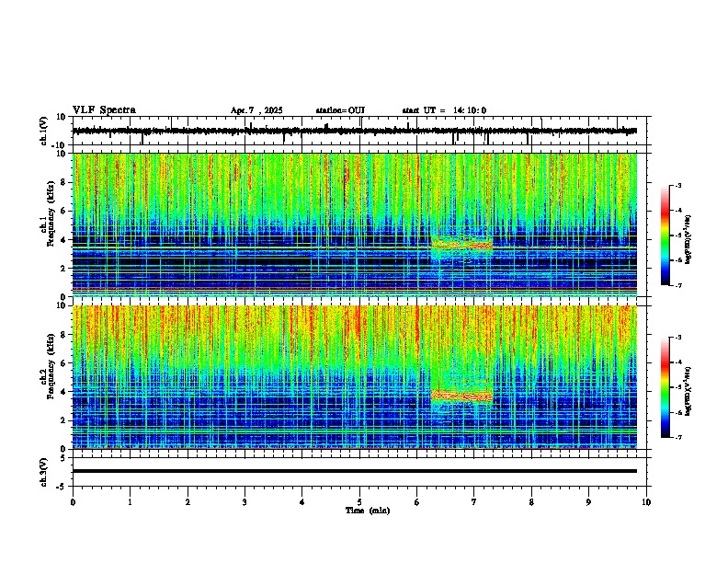The width and height of the screenshot is (728, 563).
Task: Pick the ch.2 spectrogram color scale bar
Action: (x=665, y=387)
